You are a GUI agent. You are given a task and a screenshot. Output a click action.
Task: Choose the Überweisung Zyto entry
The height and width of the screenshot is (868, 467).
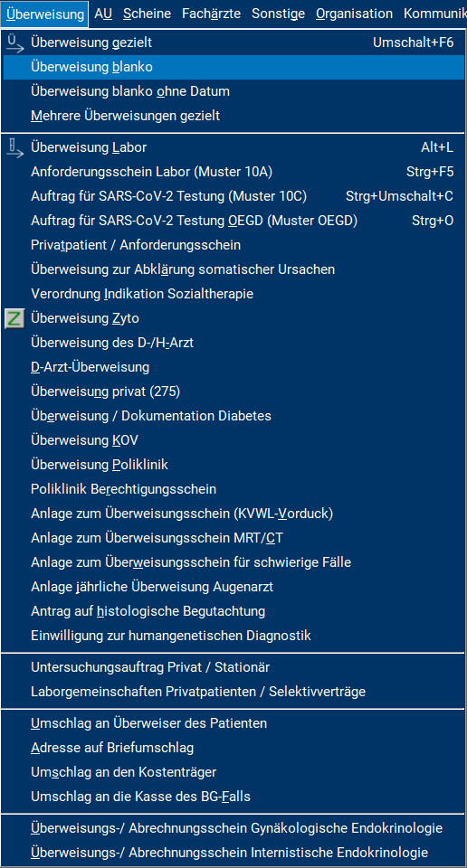233,319
